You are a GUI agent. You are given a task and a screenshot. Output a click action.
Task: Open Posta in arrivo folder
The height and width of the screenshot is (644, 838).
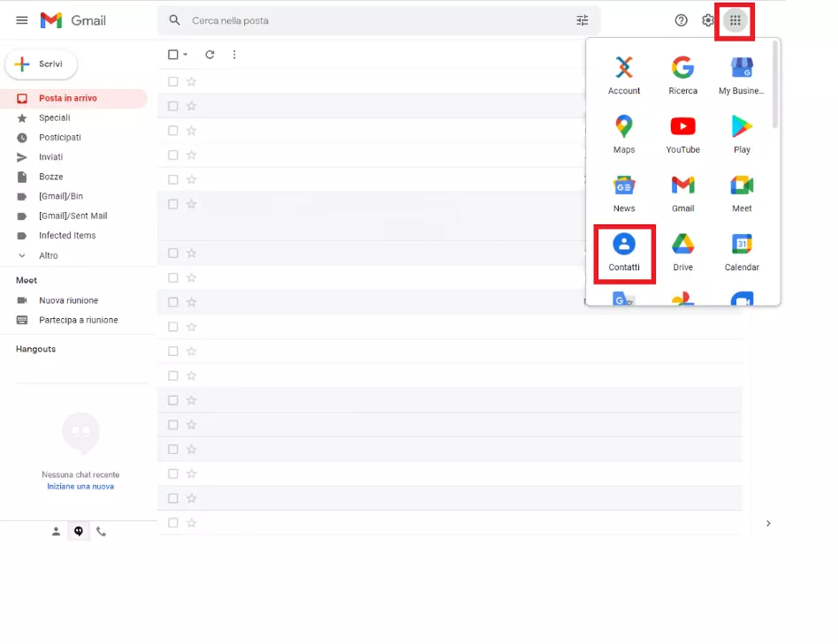[x=73, y=98]
